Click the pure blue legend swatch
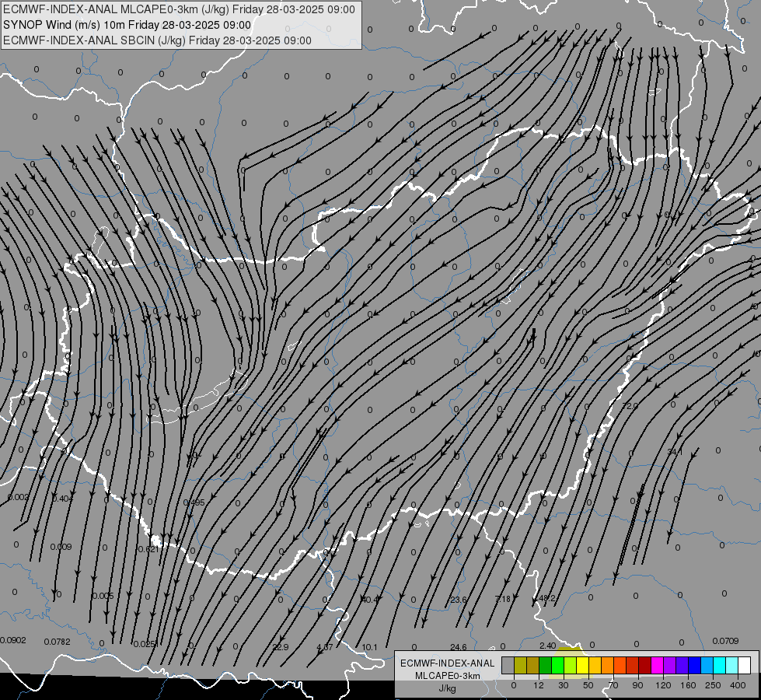The height and width of the screenshot is (700, 761). pos(694,665)
